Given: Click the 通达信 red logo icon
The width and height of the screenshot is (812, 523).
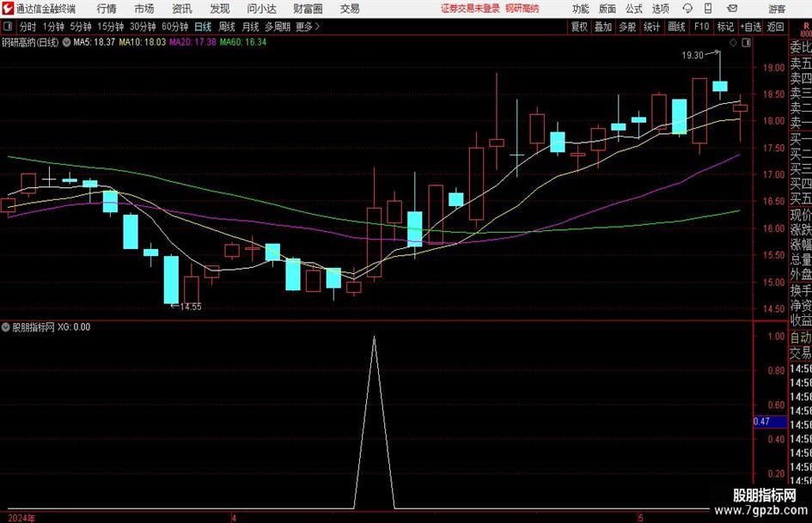Looking at the screenshot, I should [8, 9].
